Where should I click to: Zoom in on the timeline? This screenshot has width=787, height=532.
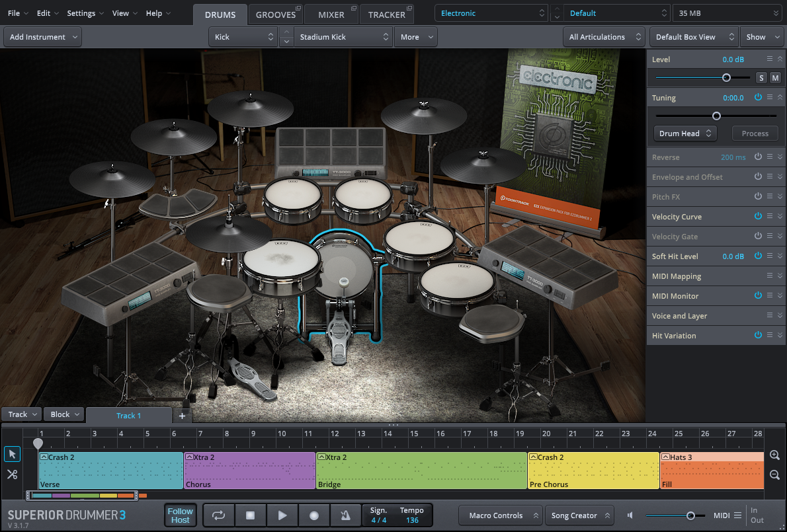pyautogui.click(x=774, y=455)
